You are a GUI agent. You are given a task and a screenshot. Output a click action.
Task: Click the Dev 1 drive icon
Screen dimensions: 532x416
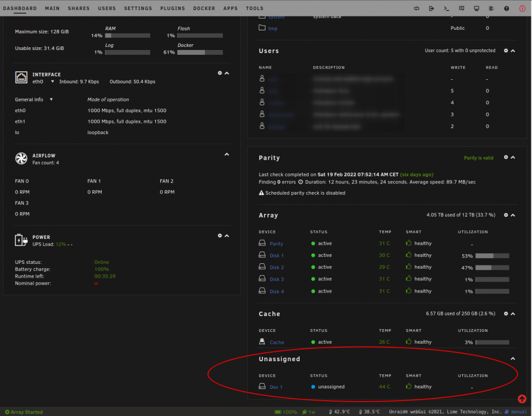[x=262, y=386]
